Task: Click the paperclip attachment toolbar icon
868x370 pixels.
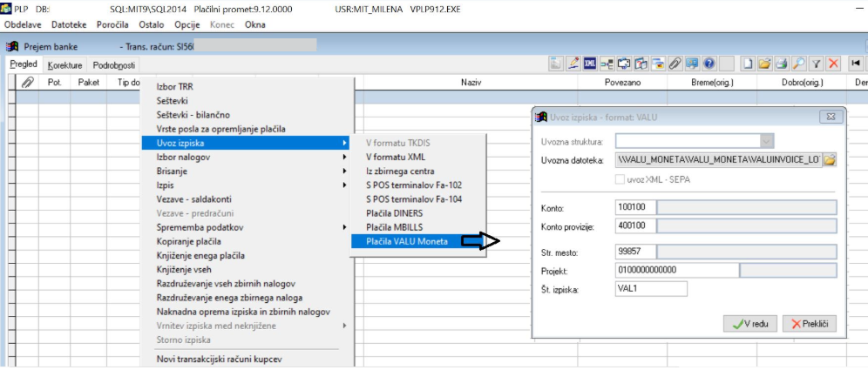Action: click(x=675, y=64)
